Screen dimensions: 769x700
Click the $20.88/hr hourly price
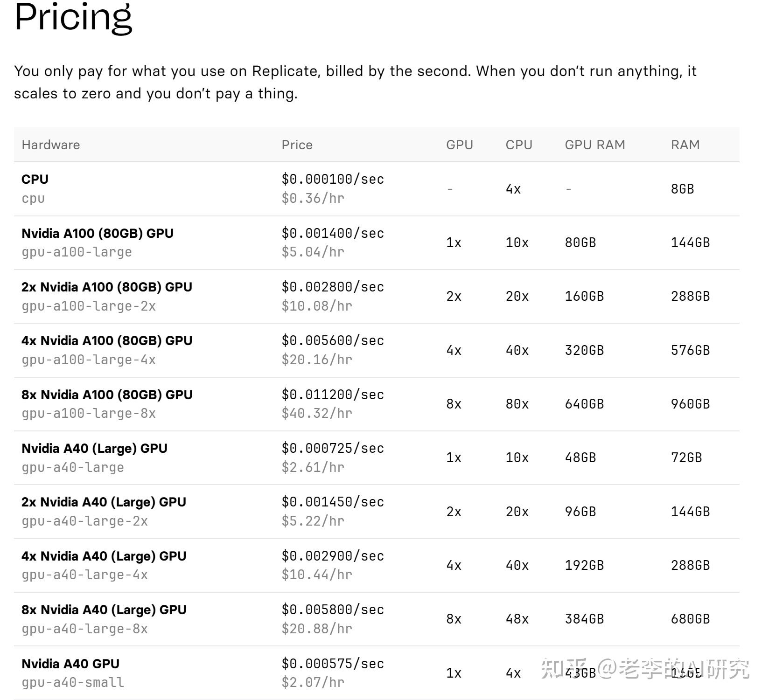pos(317,629)
